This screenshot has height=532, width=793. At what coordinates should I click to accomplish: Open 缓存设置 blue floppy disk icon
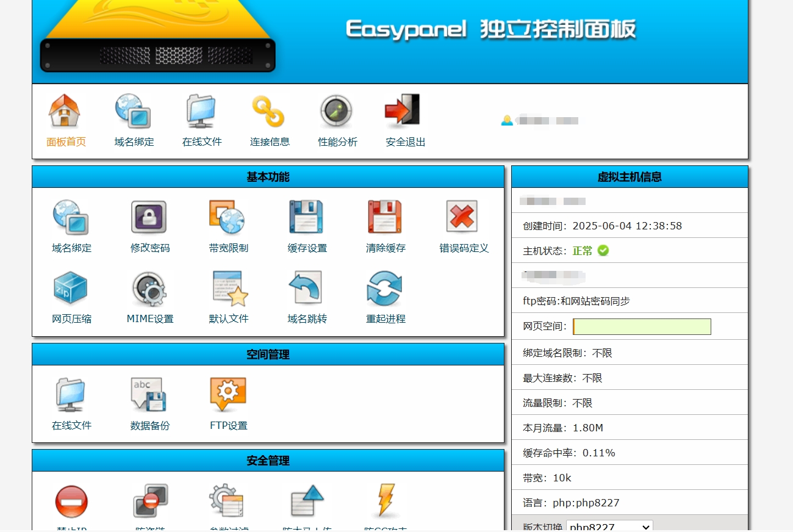click(x=306, y=217)
